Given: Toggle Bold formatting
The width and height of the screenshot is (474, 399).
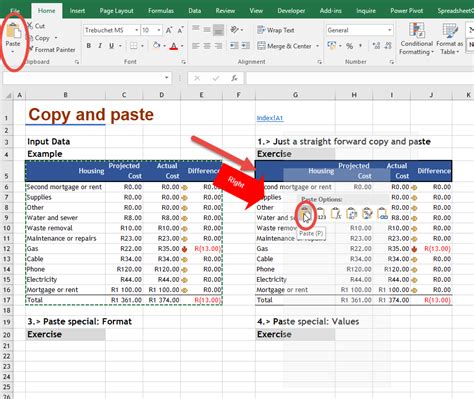Looking at the screenshot, I should coord(89,46).
